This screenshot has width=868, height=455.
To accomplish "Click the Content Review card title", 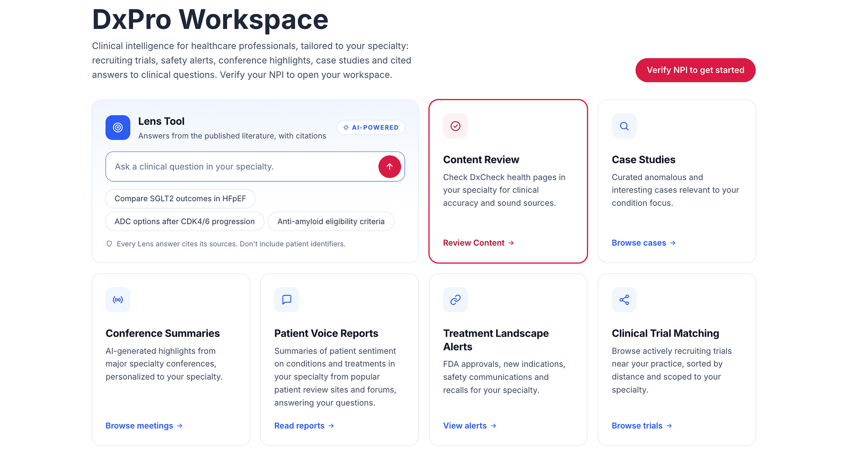I will tap(481, 160).
